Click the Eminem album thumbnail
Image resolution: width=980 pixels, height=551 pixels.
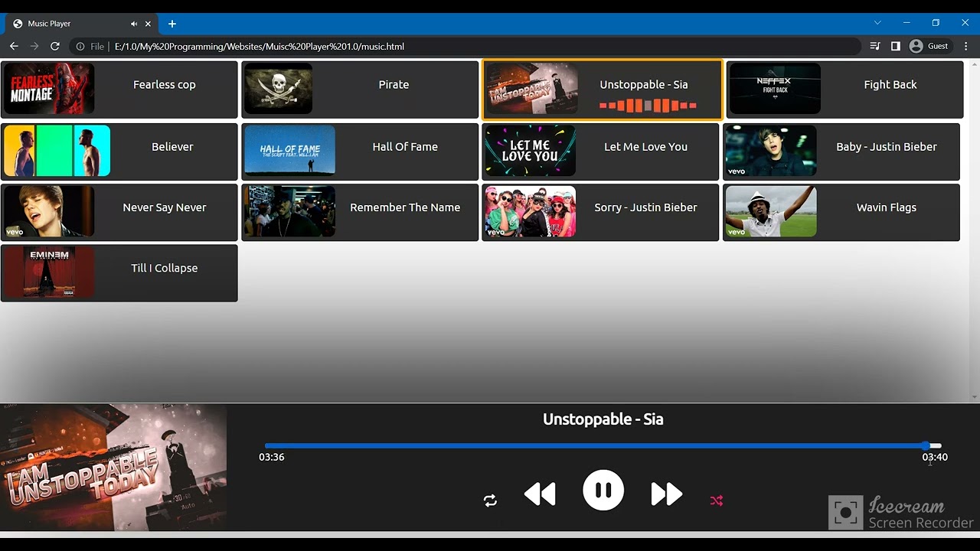point(49,272)
